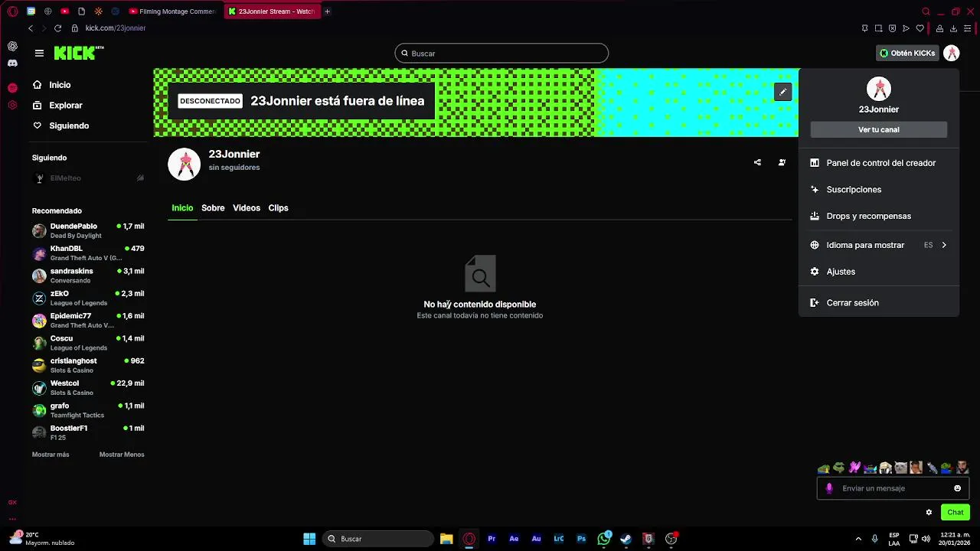
Task: Click the Opera search tabs icon
Action: point(926,11)
